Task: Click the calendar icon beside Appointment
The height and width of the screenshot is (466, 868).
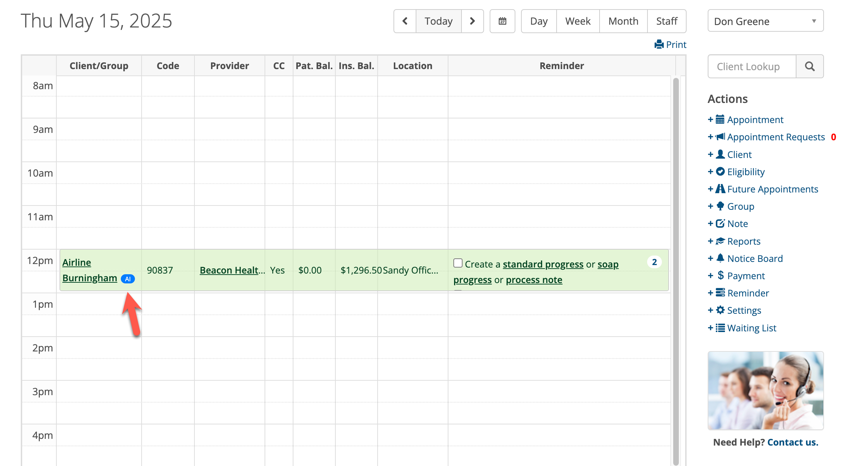Action: click(x=720, y=119)
